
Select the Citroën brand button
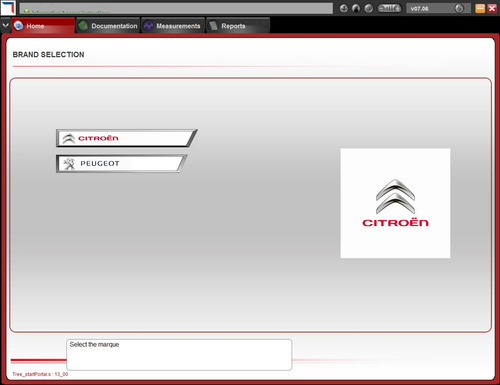[126, 138]
